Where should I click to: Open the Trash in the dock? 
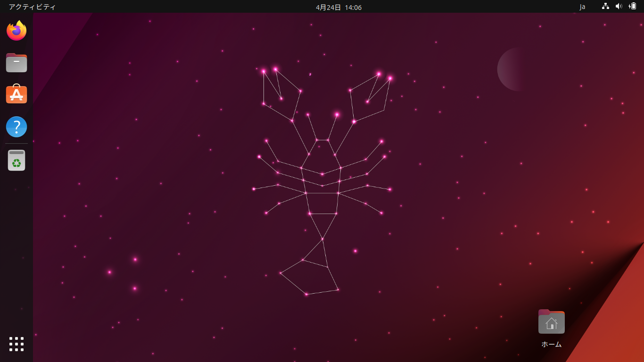tap(17, 160)
